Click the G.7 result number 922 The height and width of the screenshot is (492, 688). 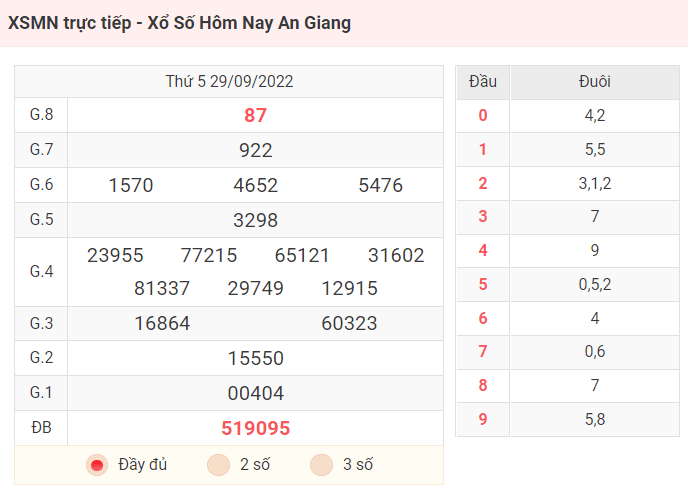[255, 150]
